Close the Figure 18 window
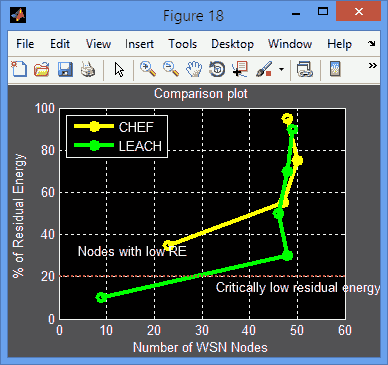The height and width of the screenshot is (365, 388). tap(359, 12)
